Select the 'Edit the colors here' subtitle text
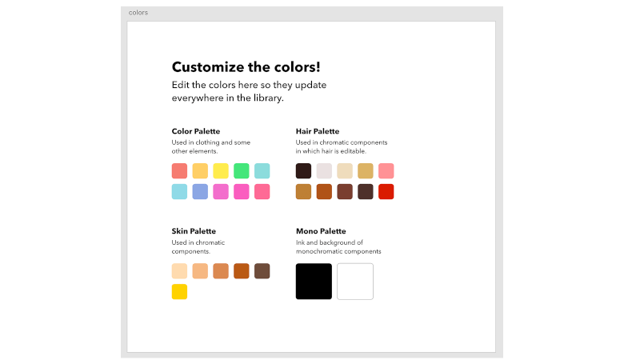Screen dimensions: 624x364 pos(249,91)
